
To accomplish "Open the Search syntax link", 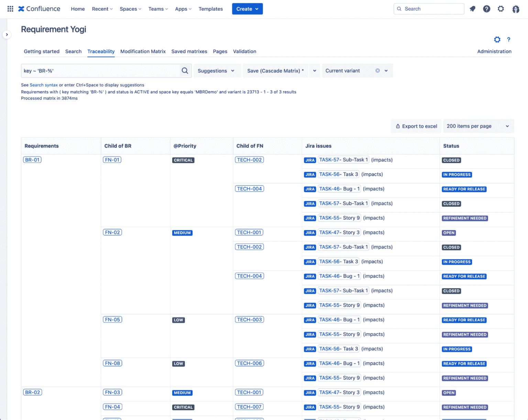I will click(44, 85).
